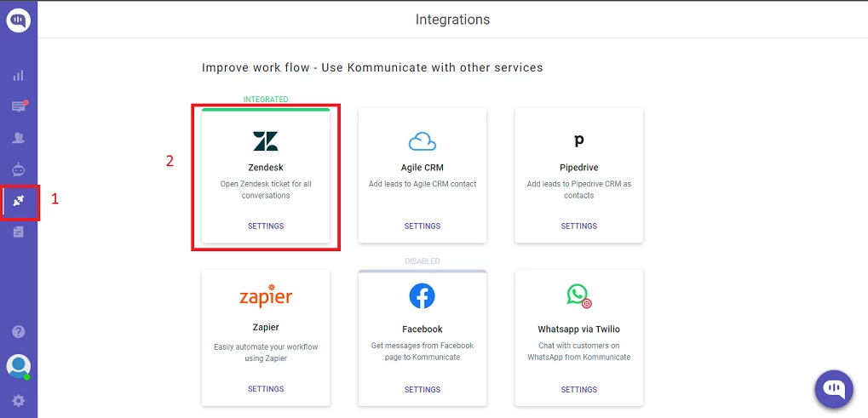The height and width of the screenshot is (418, 868).
Task: Open the settings gear in sidebar
Action: (x=18, y=400)
